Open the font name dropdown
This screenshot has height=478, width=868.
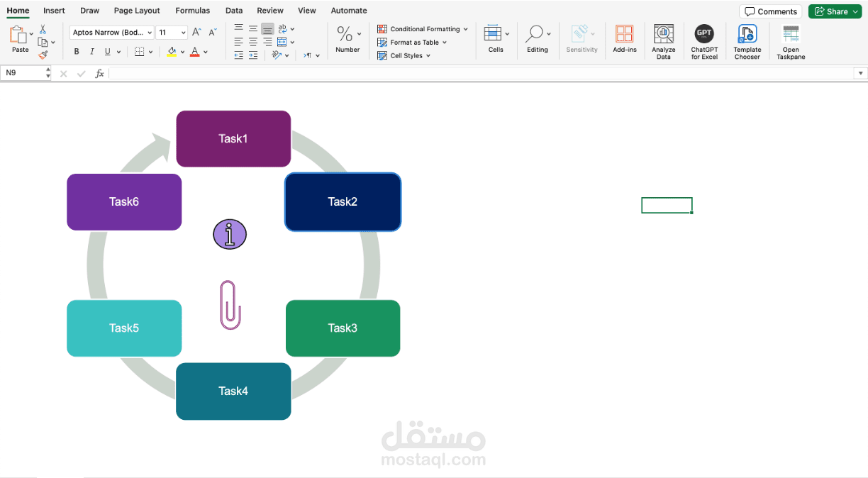150,33
